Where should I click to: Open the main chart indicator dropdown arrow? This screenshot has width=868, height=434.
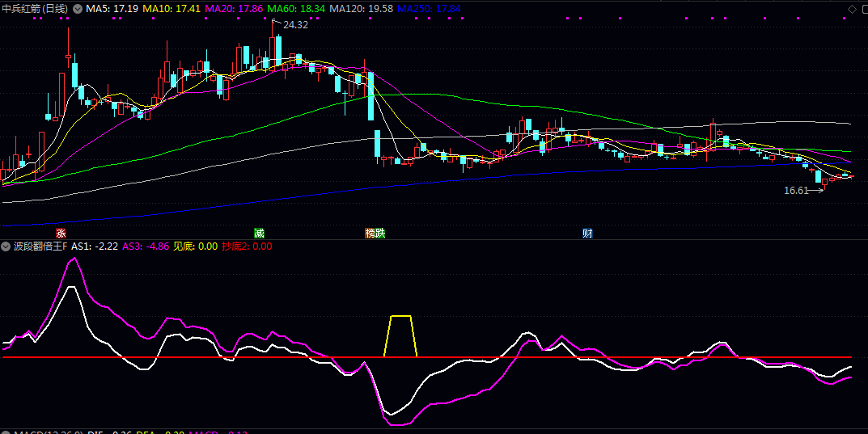coord(78,9)
